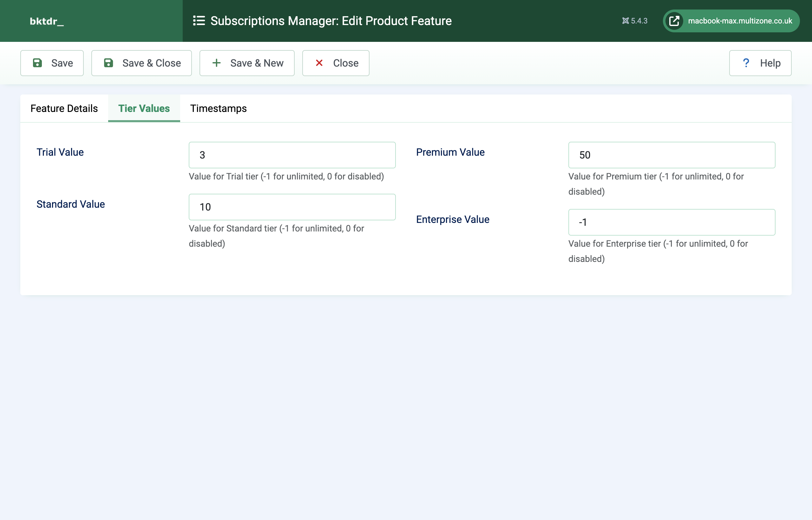Screen dimensions: 812x520
Task: Click the plus icon on Save & New
Action: (216, 63)
